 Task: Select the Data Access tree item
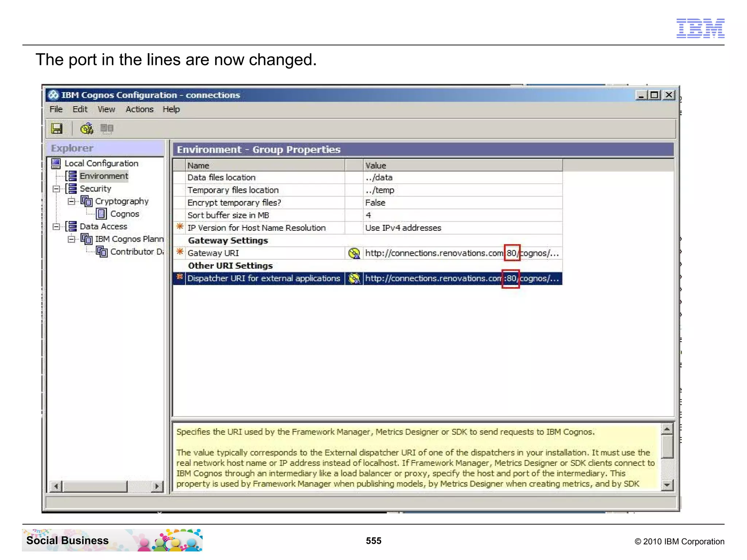(104, 226)
